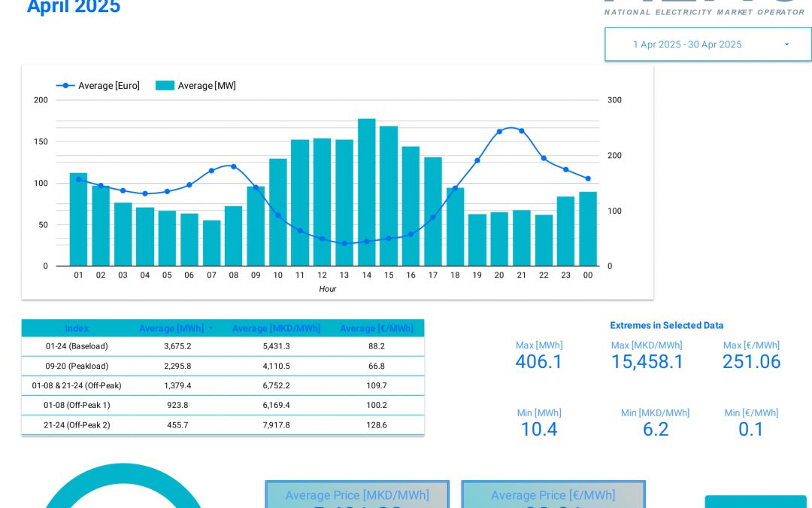This screenshot has height=508, width=812.
Task: Click the lowest line point at hour 13
Action: point(344,243)
